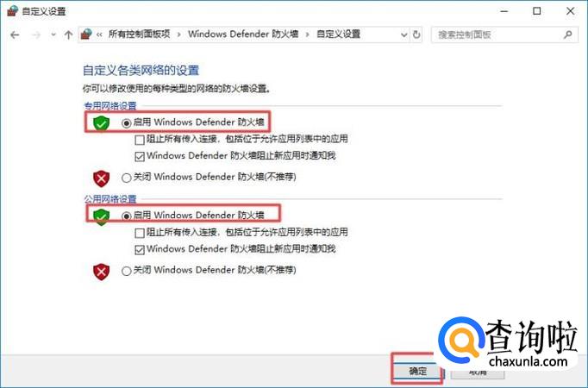Enable Windows Defender firewall for 专用网络

(128, 123)
